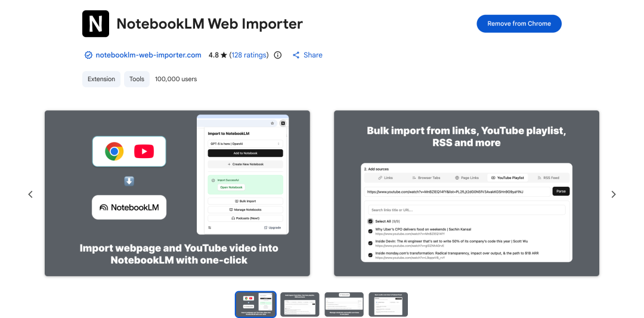
Task: Switch to the Browser Tabs tab
Action: pos(426,178)
